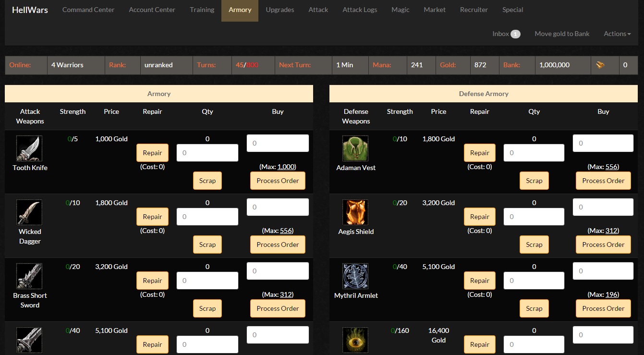Click the sword icon priced 5,100 Gold
The width and height of the screenshot is (644, 355).
pos(29,340)
